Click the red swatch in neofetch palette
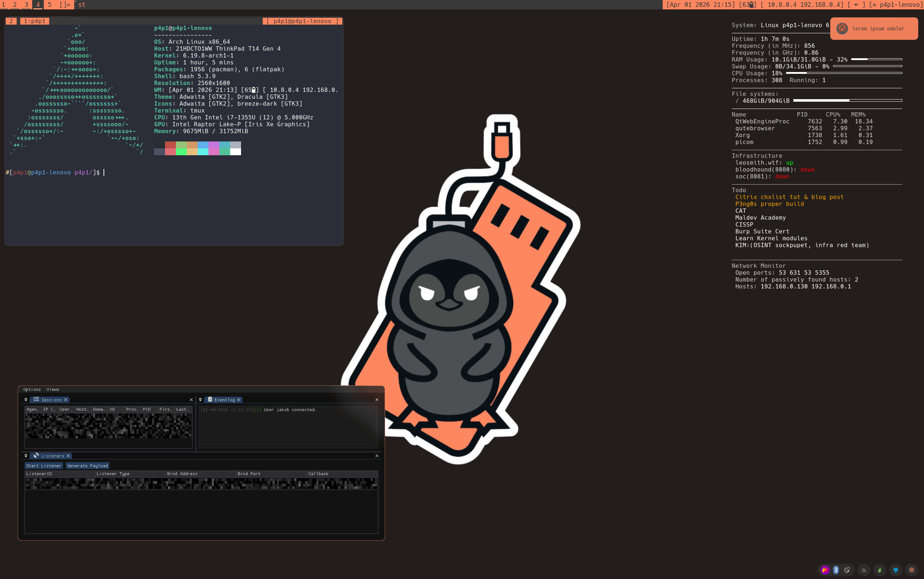The height and width of the screenshot is (579, 924). (170, 145)
